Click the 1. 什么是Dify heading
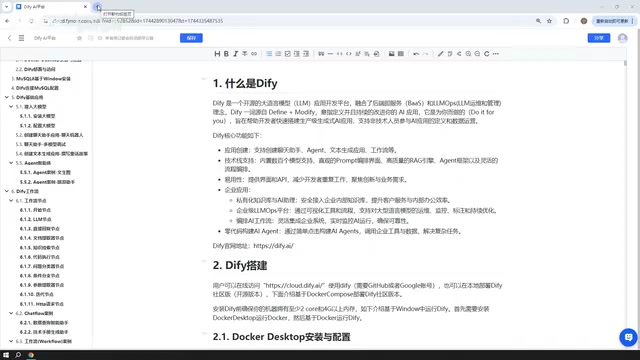The height and width of the screenshot is (360, 640). 245,83
